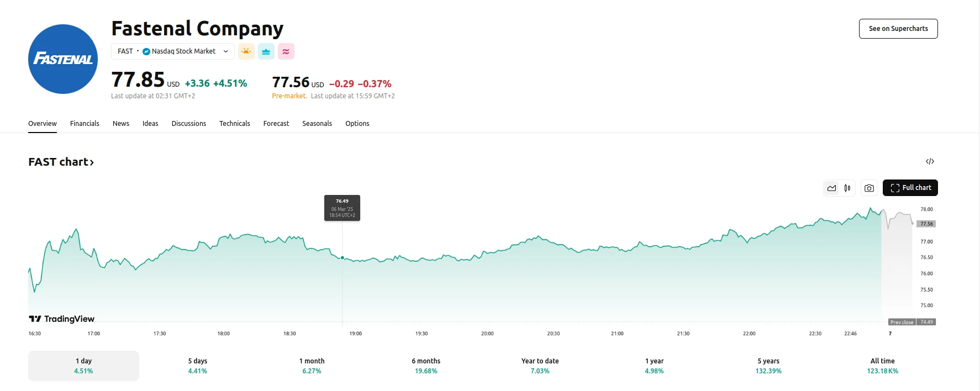980x391 pixels.
Task: Select the 1 day time range
Action: click(83, 366)
